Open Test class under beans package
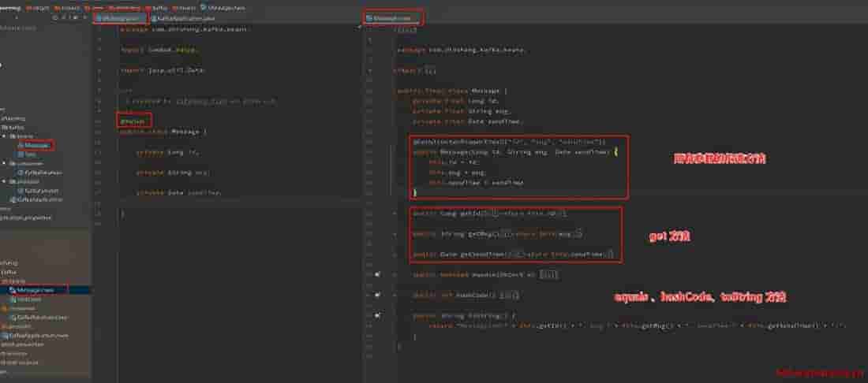 point(31,154)
